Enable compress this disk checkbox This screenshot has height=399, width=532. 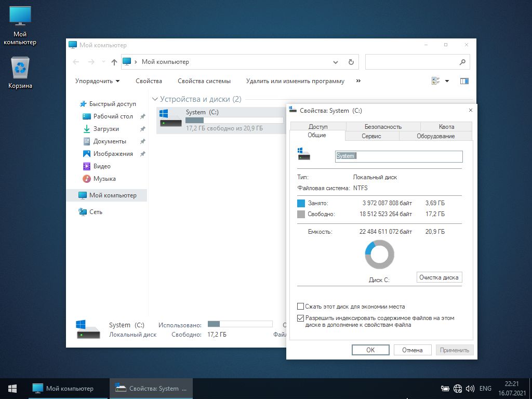pyautogui.click(x=300, y=307)
